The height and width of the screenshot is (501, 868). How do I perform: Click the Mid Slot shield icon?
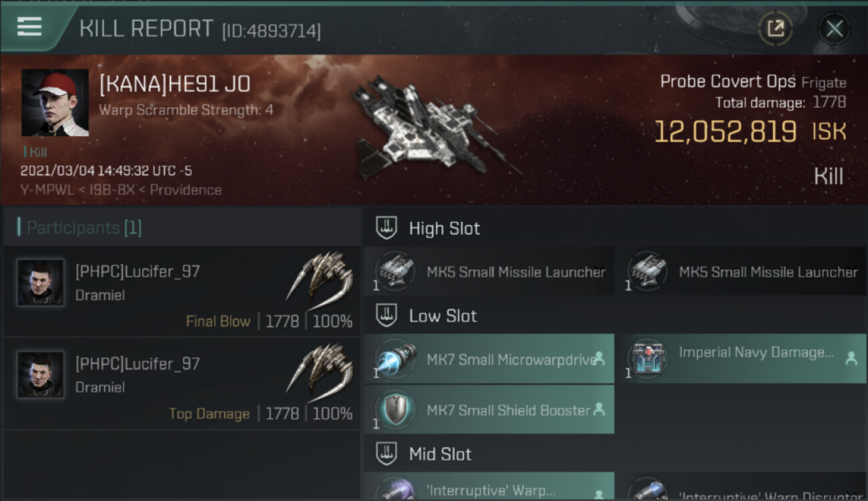click(x=386, y=454)
